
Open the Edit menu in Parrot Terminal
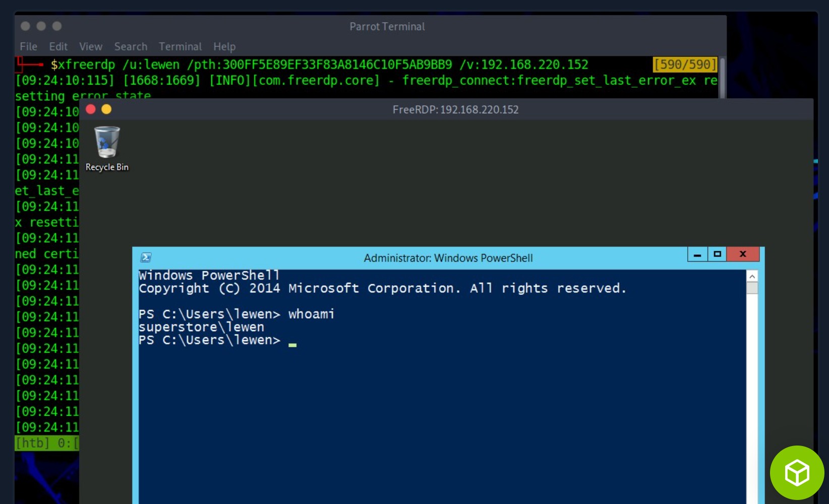click(58, 46)
